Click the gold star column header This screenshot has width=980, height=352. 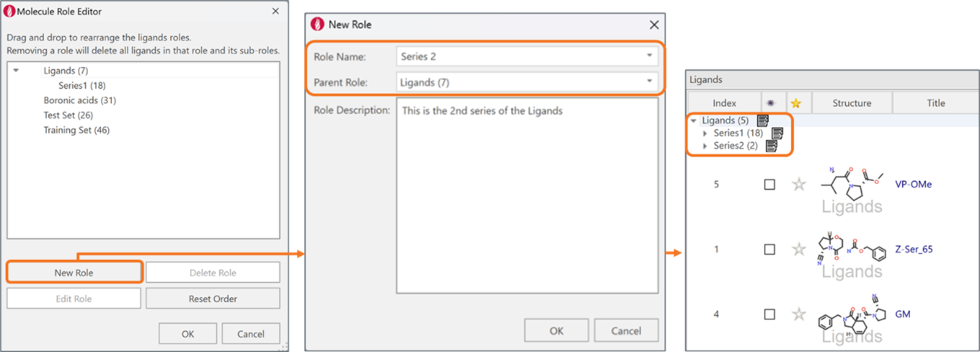pos(796,103)
